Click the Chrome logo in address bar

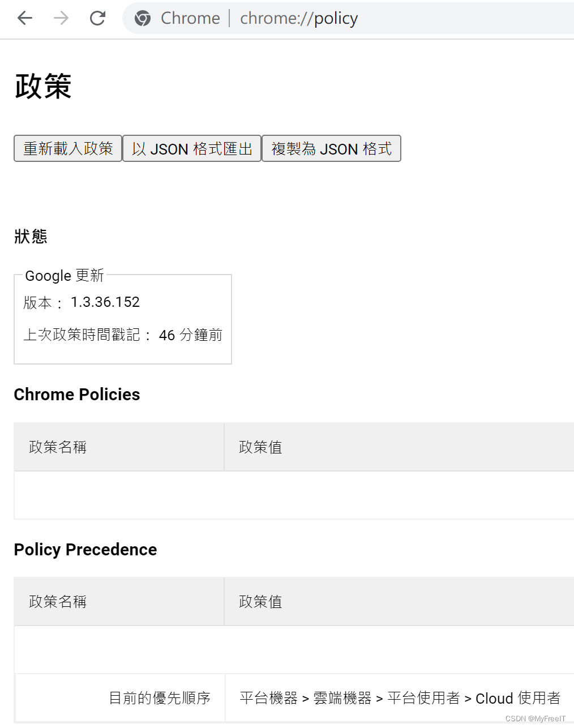pyautogui.click(x=143, y=19)
